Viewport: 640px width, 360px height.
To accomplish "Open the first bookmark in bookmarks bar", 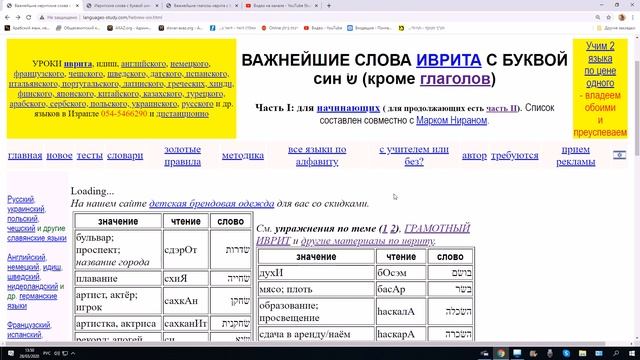I will coord(27,28).
